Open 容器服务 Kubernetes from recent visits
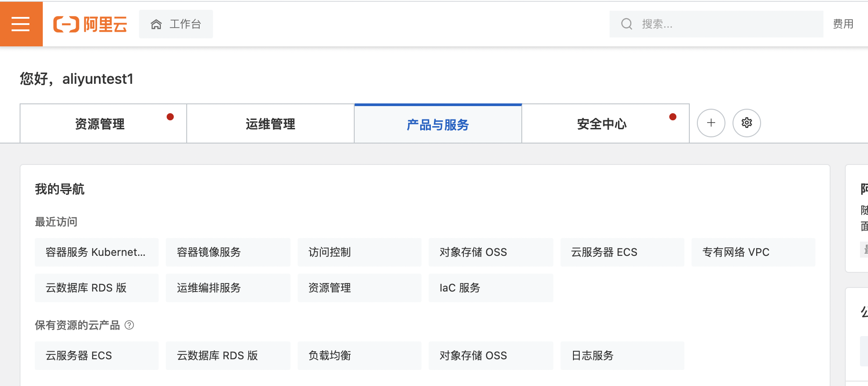 tap(96, 252)
